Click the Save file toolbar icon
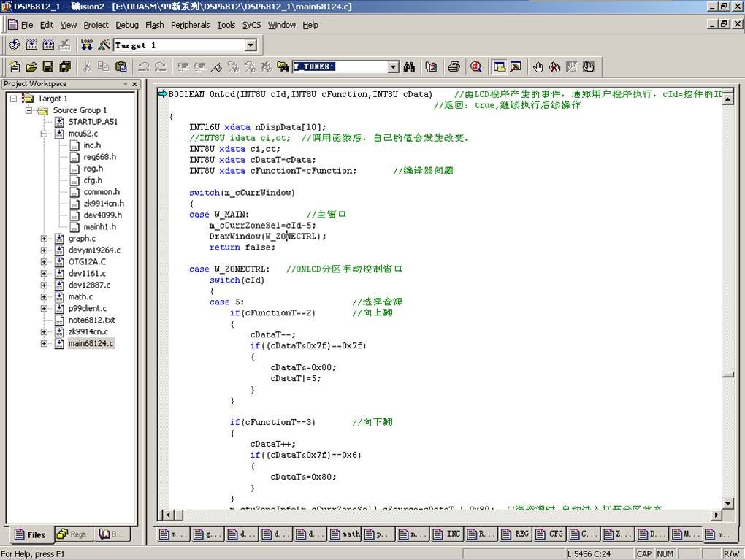 point(48,66)
